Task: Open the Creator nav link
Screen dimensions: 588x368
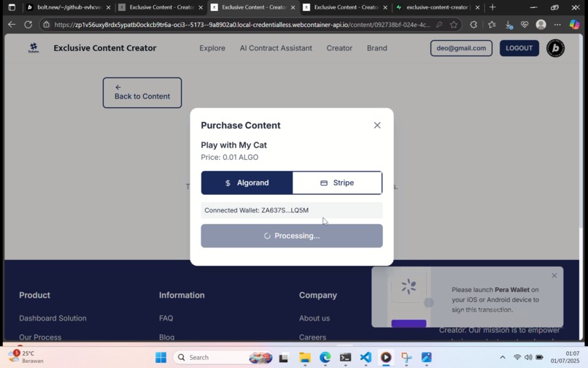Action: [x=339, y=48]
